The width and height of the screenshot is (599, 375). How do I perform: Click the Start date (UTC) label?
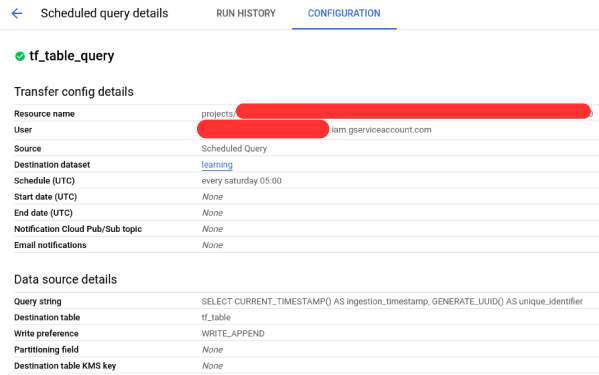click(x=45, y=197)
